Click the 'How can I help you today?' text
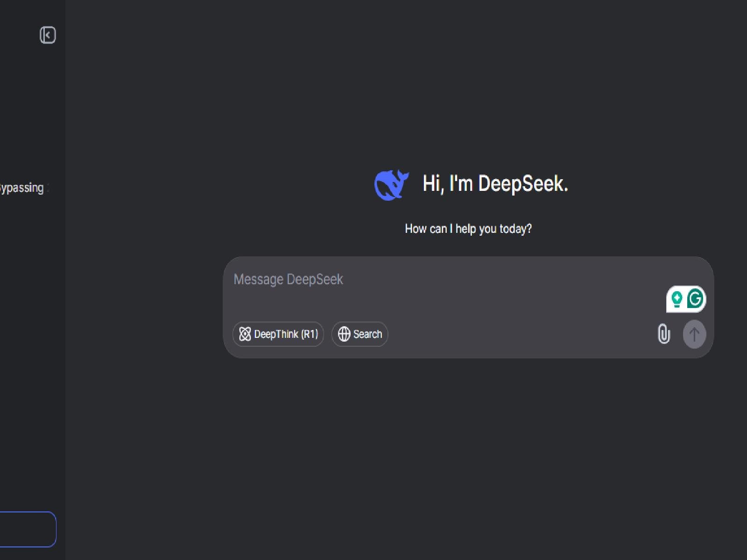The height and width of the screenshot is (560, 747). (x=468, y=229)
